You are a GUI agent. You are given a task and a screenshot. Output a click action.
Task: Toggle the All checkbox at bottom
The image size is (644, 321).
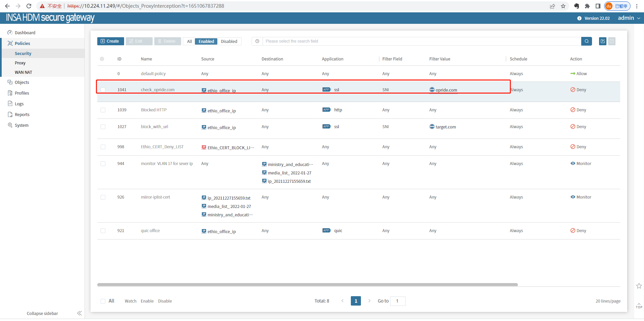pyautogui.click(x=103, y=301)
